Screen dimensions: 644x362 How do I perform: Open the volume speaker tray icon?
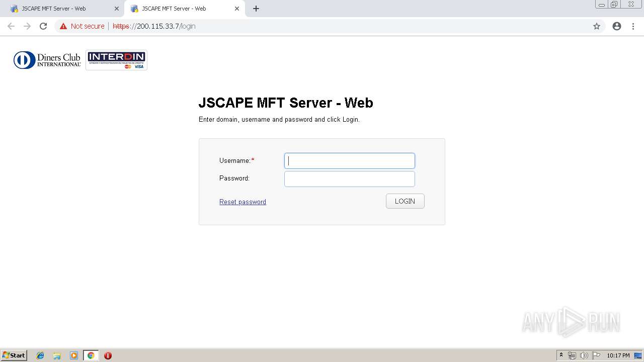click(x=584, y=355)
